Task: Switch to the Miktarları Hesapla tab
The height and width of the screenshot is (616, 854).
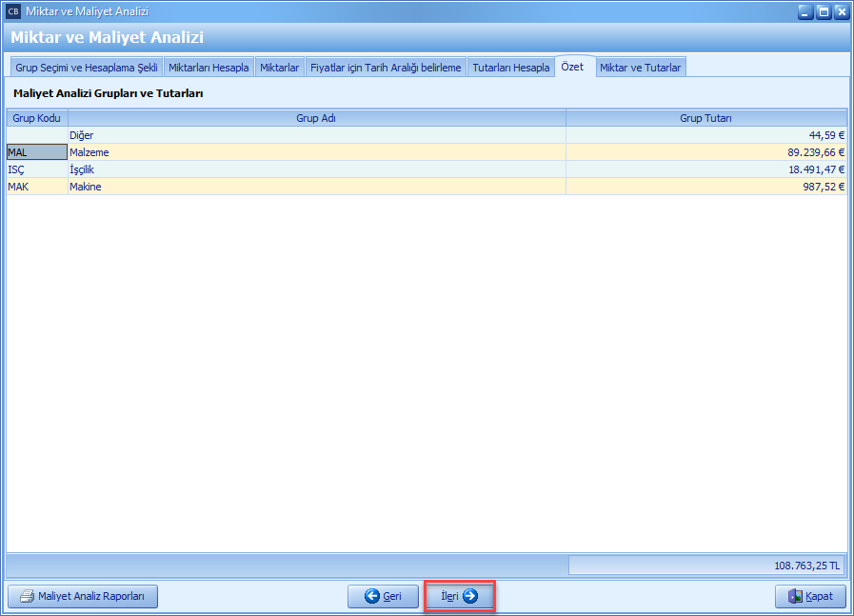Action: click(209, 68)
